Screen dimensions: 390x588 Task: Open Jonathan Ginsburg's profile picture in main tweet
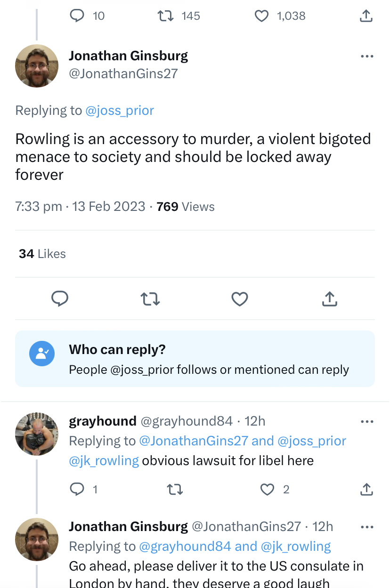click(37, 66)
